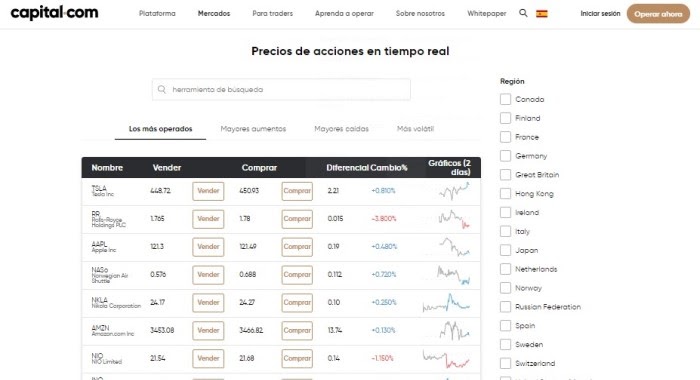Open the TSLA two-day mini chart

[454, 191]
